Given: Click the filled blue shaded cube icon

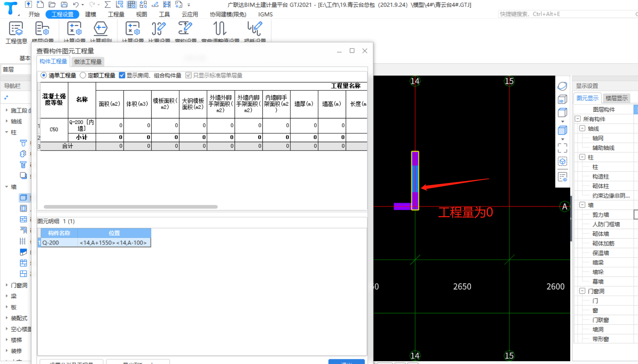Looking at the screenshot, I should pos(562,130).
